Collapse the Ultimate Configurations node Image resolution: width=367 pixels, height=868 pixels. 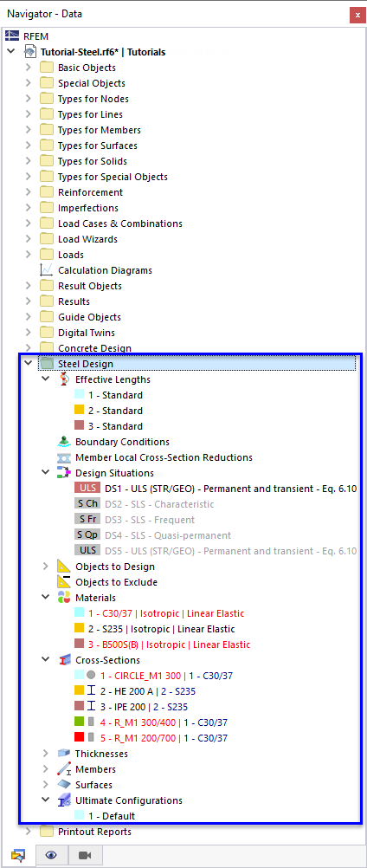[x=46, y=800]
